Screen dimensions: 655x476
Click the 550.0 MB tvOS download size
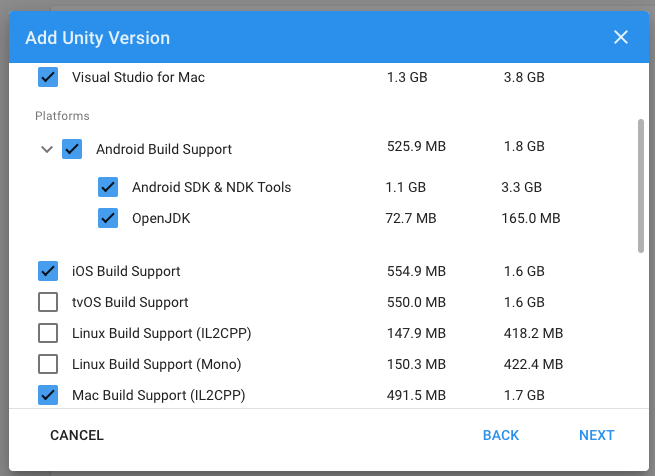(416, 302)
